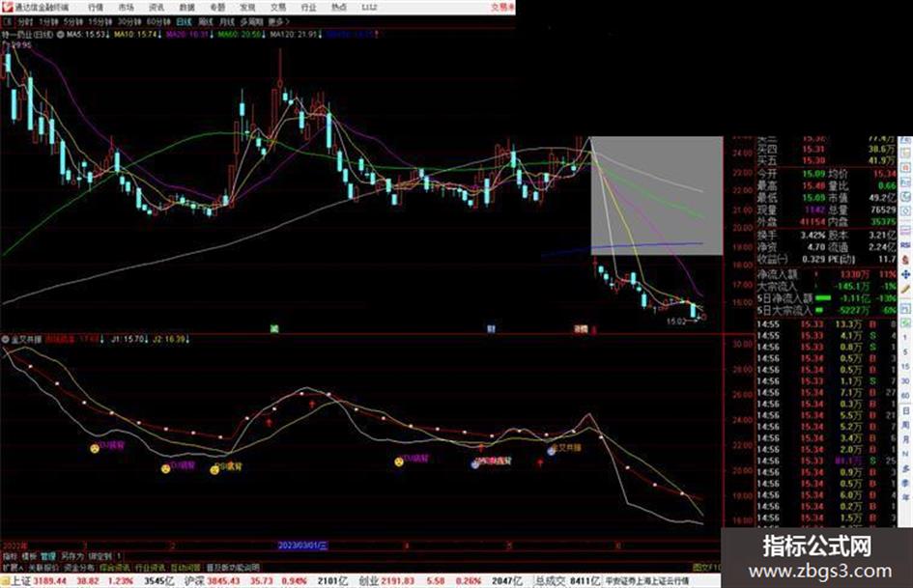Open the 市场 menu

[x=126, y=7]
